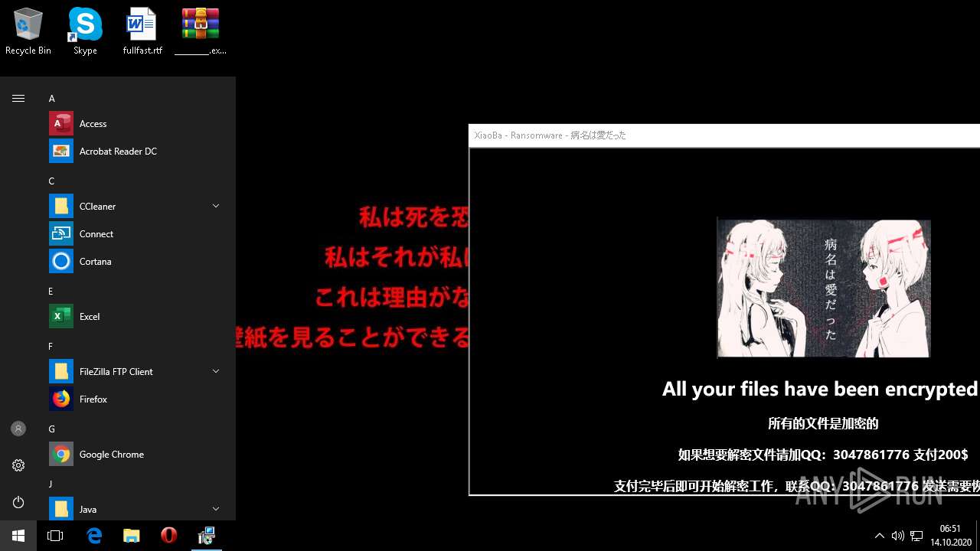Click the 'All your files have been encrypted' heading
Image resolution: width=980 pixels, height=551 pixels.
point(820,389)
